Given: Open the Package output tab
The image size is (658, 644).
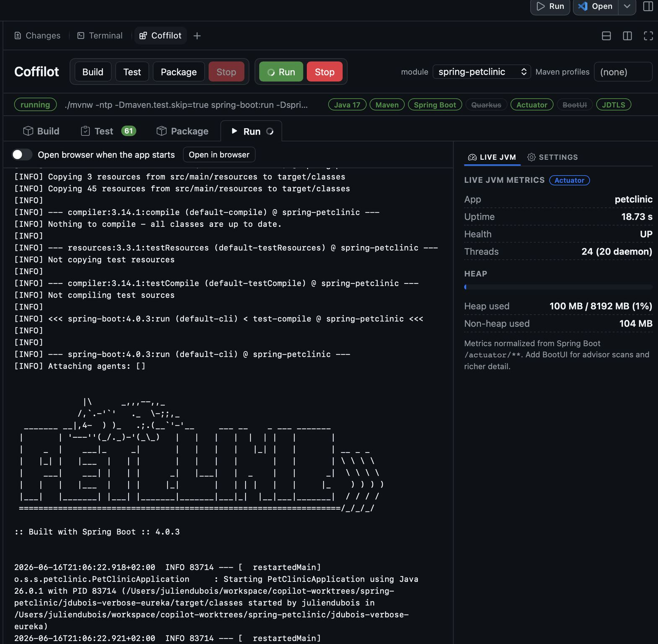Looking at the screenshot, I should [182, 131].
